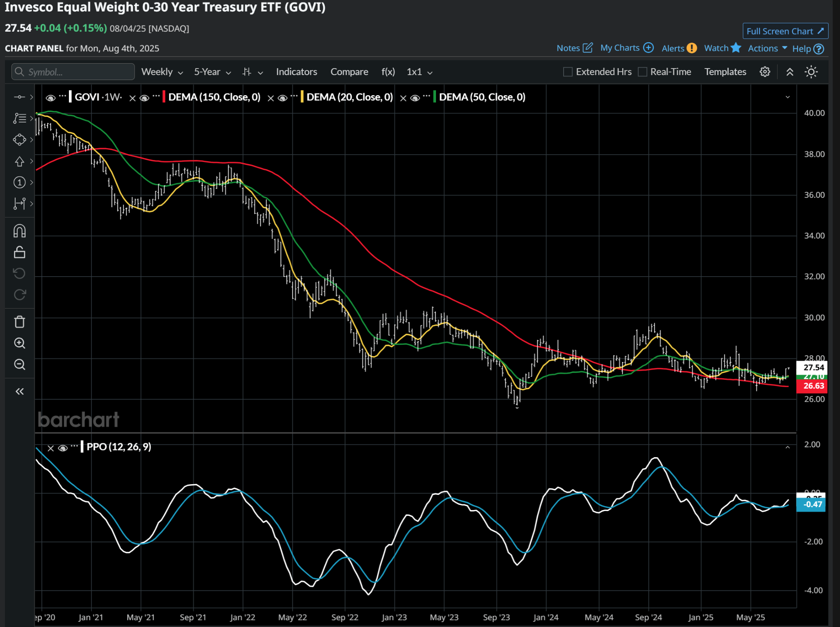This screenshot has width=840, height=627.
Task: Click the Help question mark icon
Action: (x=819, y=49)
